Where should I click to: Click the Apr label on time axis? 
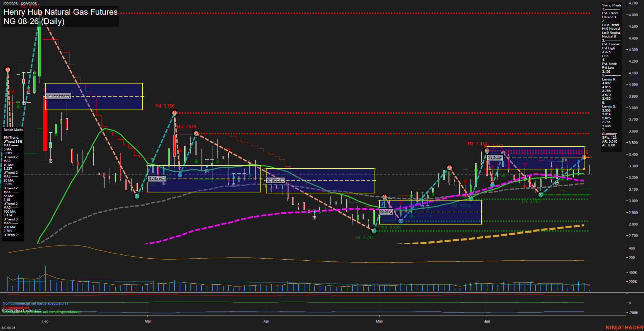click(x=266, y=321)
